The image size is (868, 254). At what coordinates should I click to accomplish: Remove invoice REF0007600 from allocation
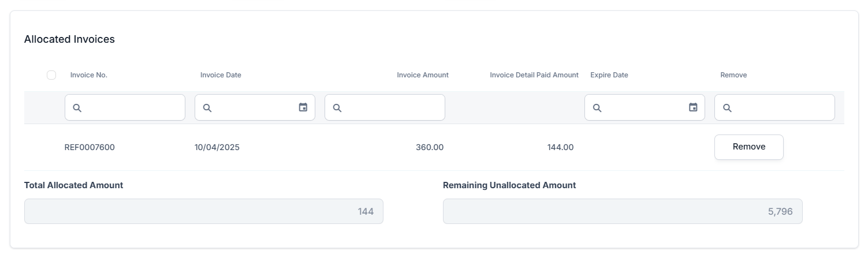748,147
